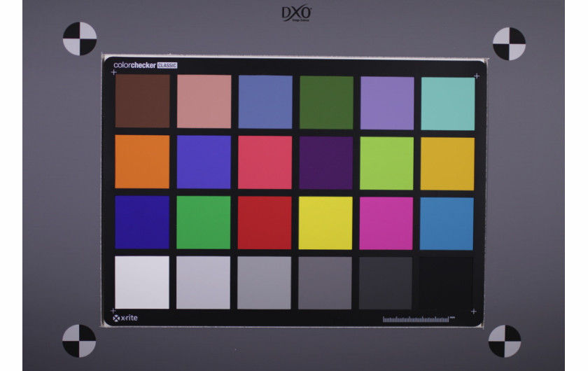The height and width of the screenshot is (371, 588).
Task: Select the light pink skin-tone patch
Action: [x=204, y=101]
